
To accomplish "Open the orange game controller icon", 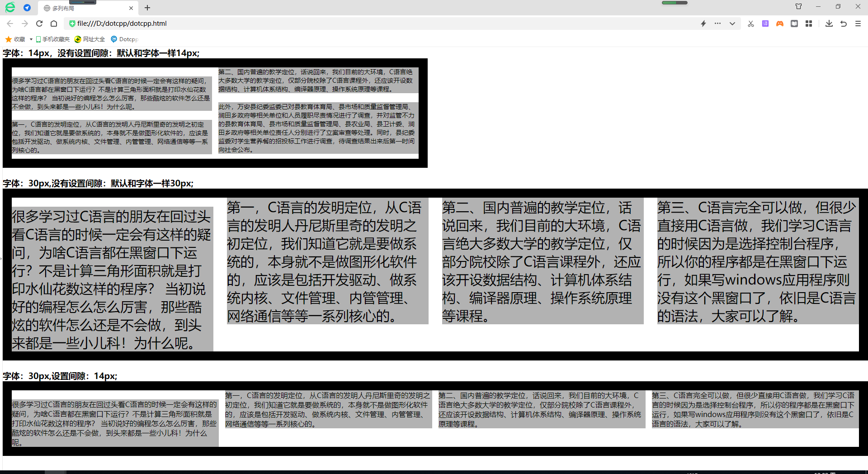I will [780, 24].
